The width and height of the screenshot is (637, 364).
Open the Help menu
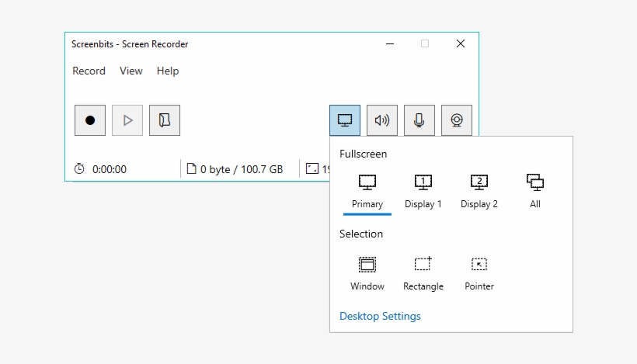(168, 71)
